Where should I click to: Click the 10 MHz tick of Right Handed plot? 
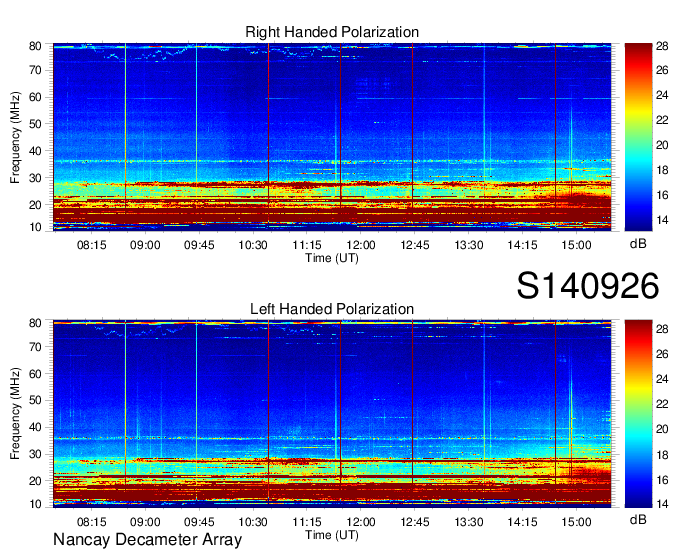pos(35,227)
